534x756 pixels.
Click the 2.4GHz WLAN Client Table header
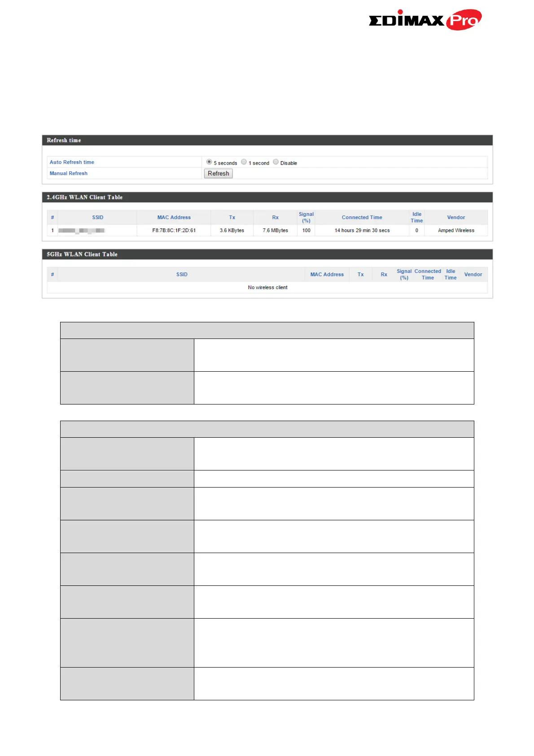tap(267, 197)
